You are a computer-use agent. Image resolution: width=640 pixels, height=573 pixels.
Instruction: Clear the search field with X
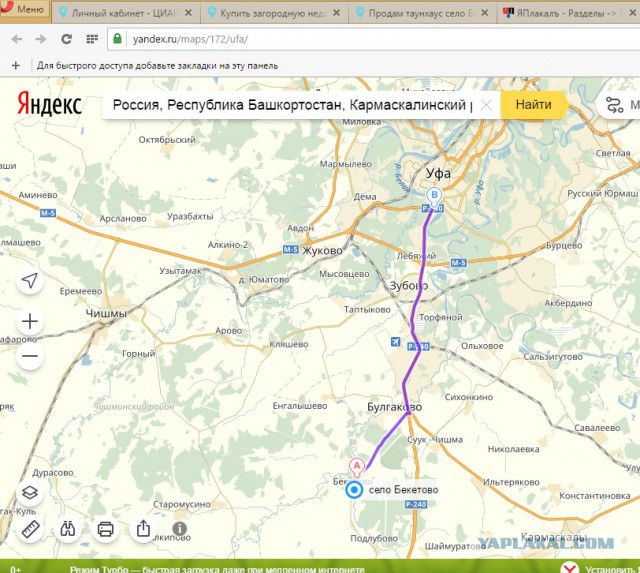point(486,104)
